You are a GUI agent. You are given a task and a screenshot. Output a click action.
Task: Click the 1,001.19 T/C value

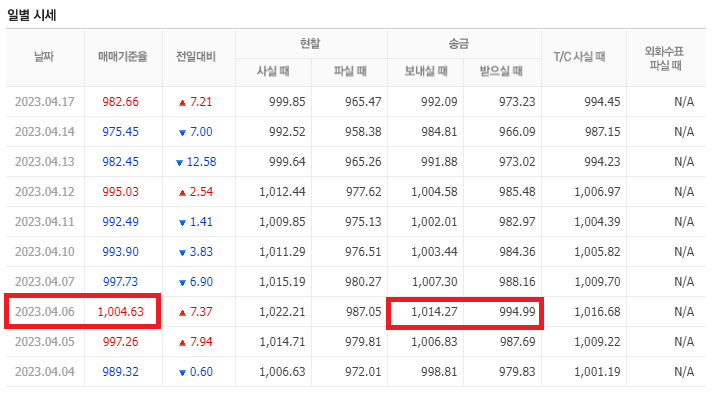(x=597, y=372)
